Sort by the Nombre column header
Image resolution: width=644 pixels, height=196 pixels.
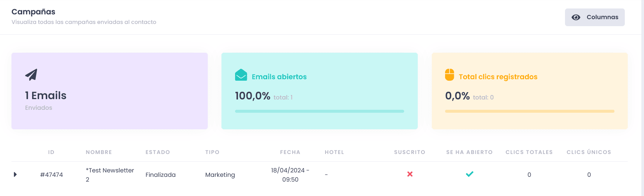(99, 152)
